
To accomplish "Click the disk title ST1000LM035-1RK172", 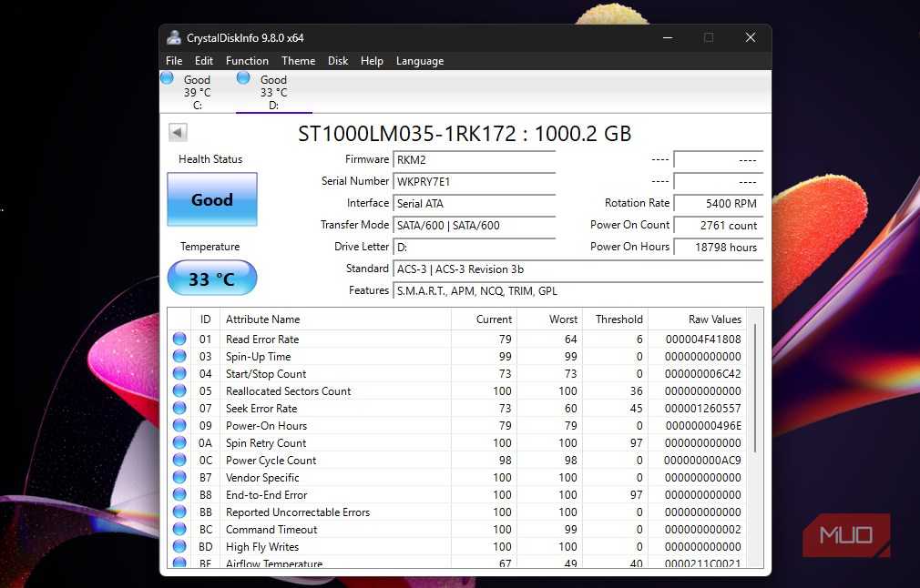I will coord(465,134).
